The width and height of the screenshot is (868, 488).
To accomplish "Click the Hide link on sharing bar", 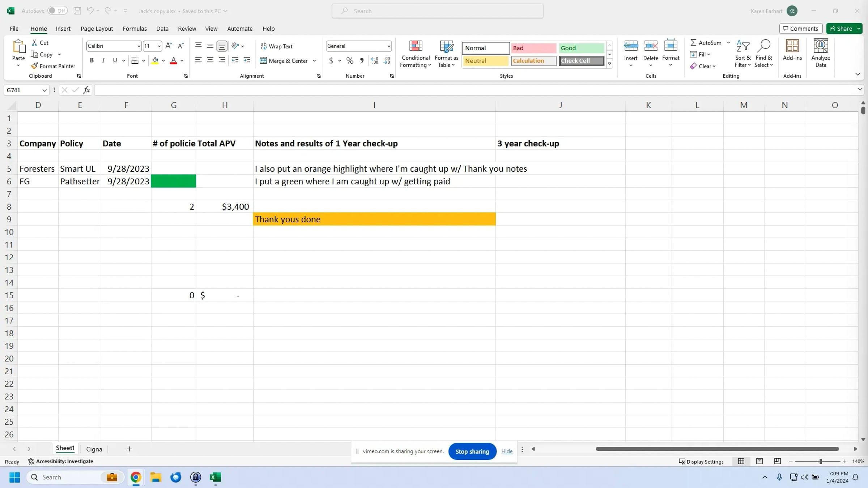I will (507, 451).
